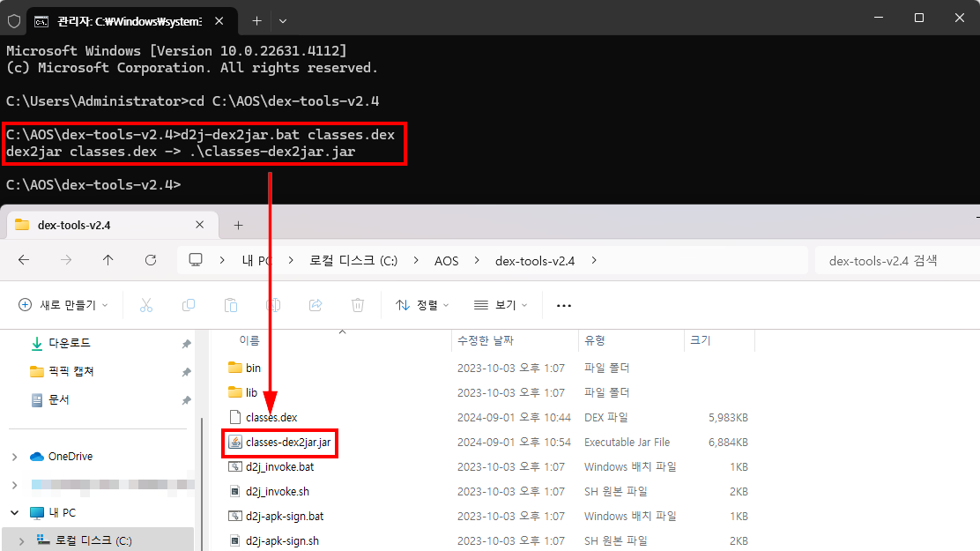Close the dex-tools-v2.4 Explorer tab
The height and width of the screenshot is (551, 980).
(199, 225)
